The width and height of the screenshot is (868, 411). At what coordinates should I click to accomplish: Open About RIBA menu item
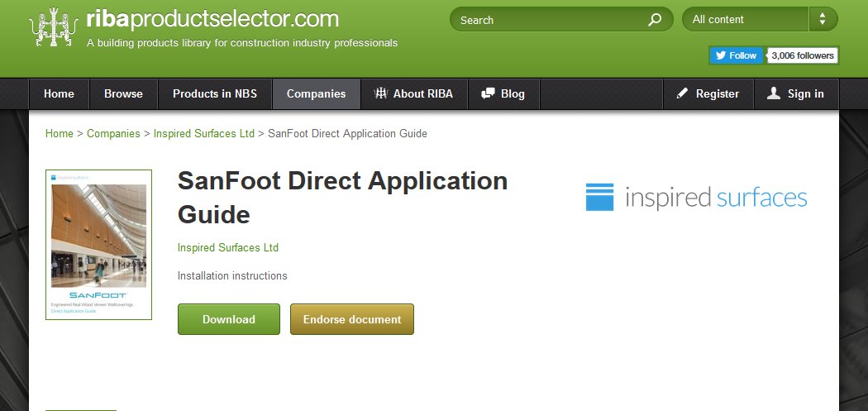pos(413,93)
